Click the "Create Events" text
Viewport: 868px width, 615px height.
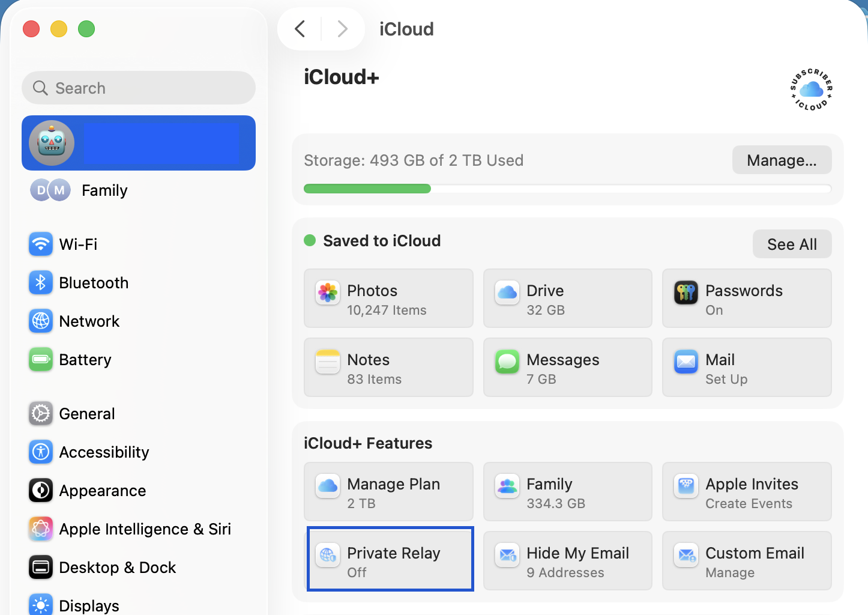(x=749, y=504)
